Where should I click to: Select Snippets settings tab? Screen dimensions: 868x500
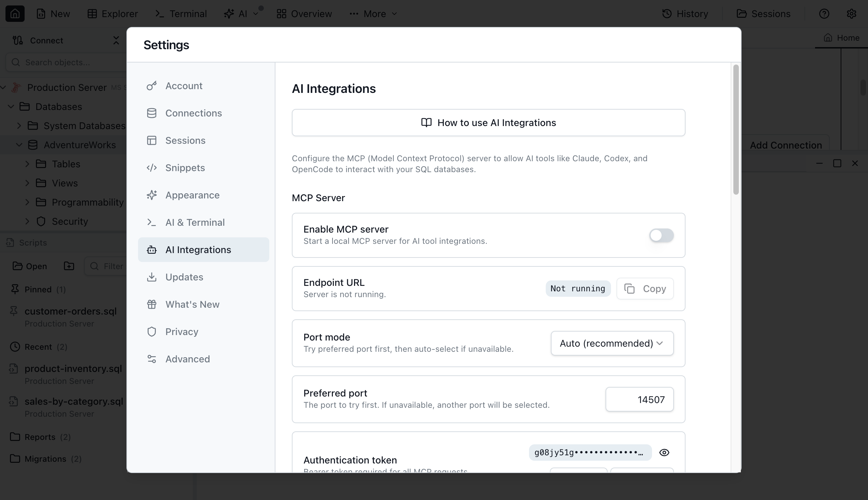(x=203, y=168)
